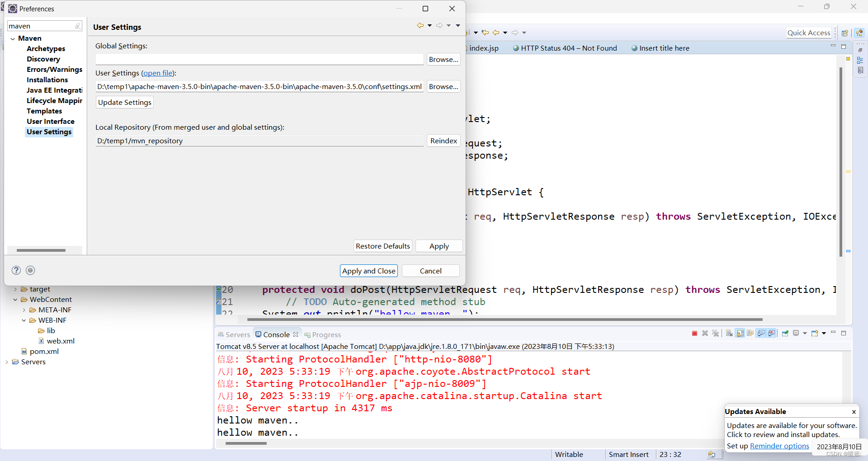Toggle Word Wrap in Console
Screen dimensions: 868x461
pyautogui.click(x=750, y=334)
